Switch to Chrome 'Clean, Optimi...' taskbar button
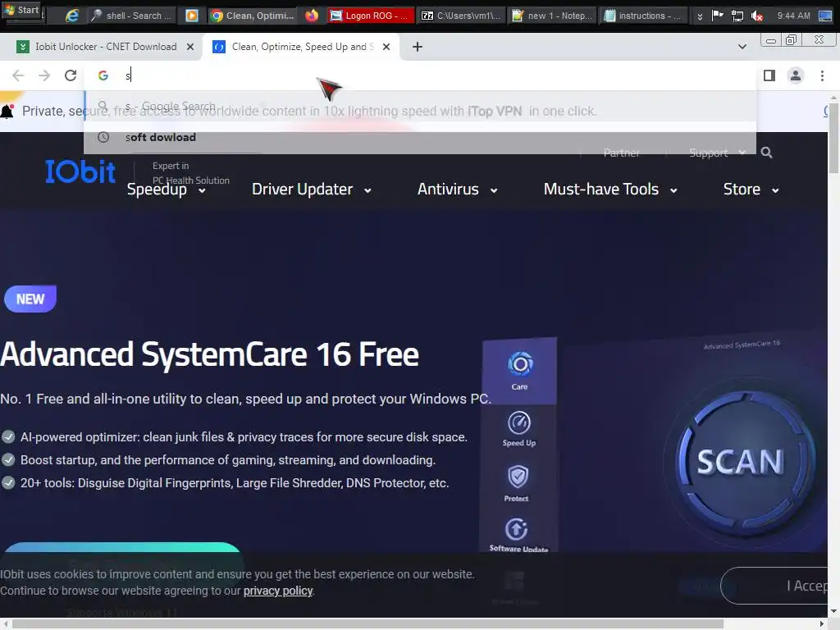The image size is (840, 630). [253, 16]
